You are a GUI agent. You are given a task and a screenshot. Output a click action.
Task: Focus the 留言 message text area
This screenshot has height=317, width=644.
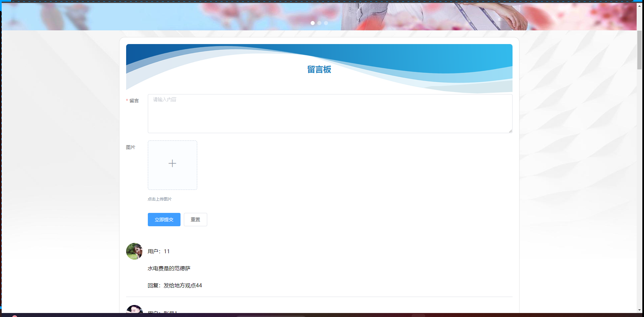(x=330, y=113)
